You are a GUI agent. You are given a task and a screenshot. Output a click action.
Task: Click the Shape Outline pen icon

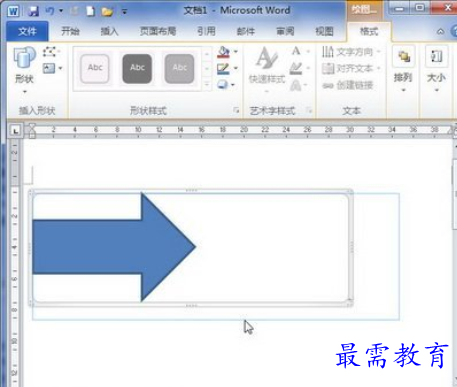[223, 69]
